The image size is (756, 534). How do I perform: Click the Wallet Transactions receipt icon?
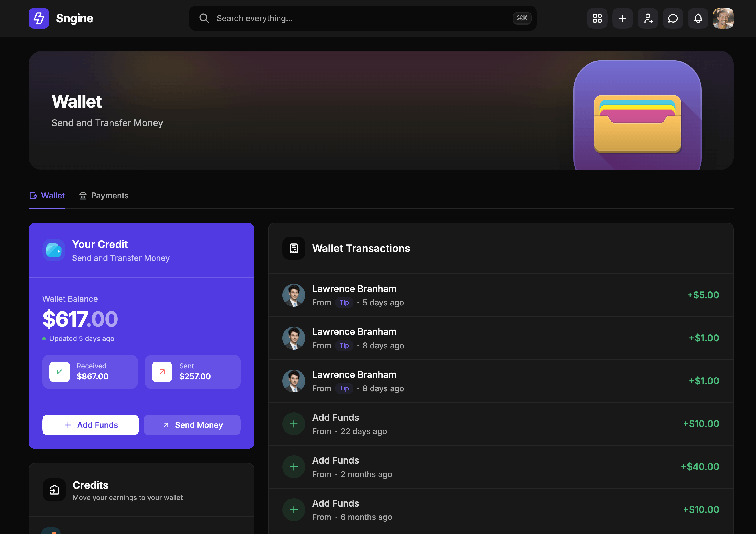pos(294,248)
